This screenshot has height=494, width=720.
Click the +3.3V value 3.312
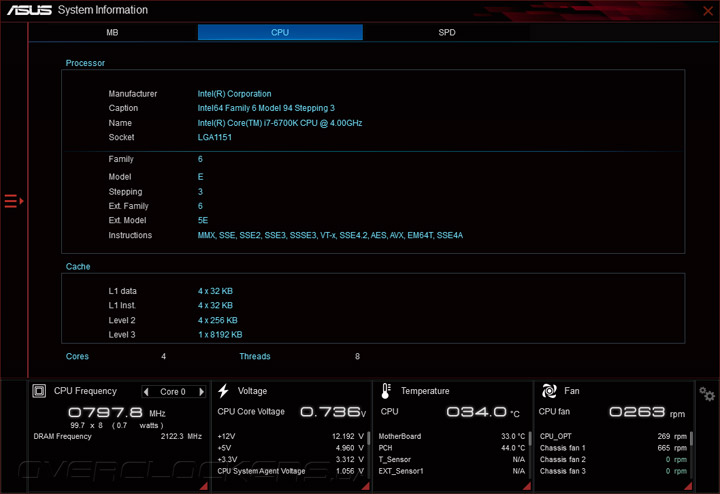(349, 459)
